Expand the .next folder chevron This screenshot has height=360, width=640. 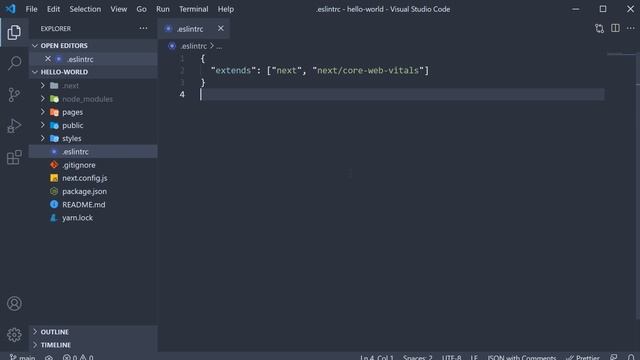click(42, 85)
